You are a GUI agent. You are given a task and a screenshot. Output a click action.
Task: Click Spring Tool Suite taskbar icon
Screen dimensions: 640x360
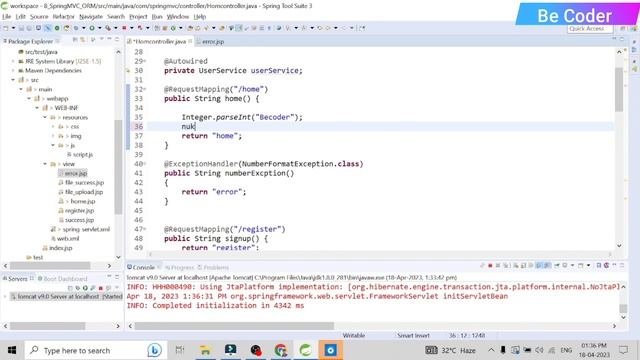(306, 350)
